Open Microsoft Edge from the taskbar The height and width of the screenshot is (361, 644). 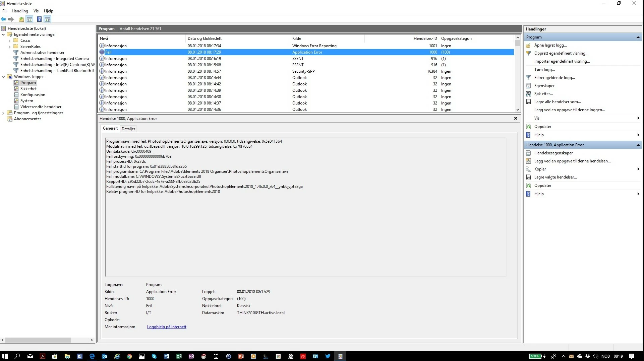pos(92,356)
